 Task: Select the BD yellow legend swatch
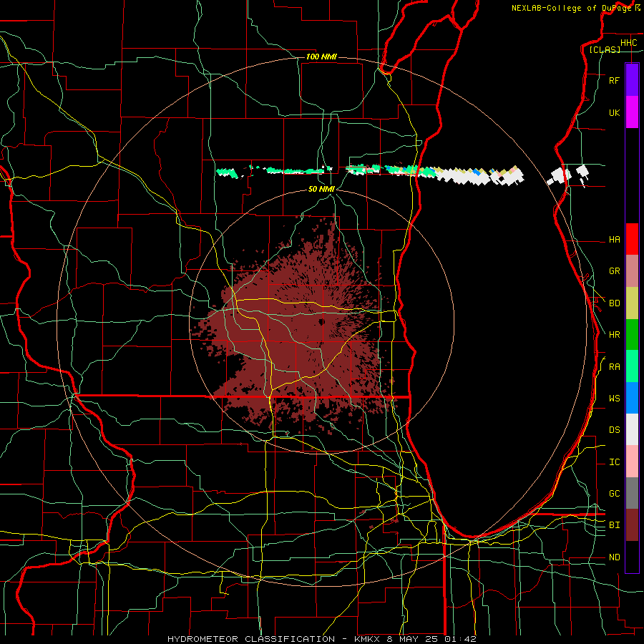632,303
